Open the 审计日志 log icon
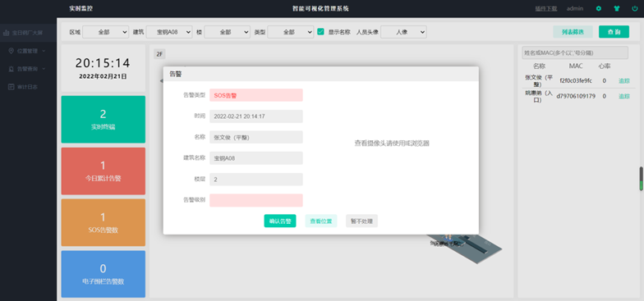644x301 pixels. pyautogui.click(x=11, y=87)
